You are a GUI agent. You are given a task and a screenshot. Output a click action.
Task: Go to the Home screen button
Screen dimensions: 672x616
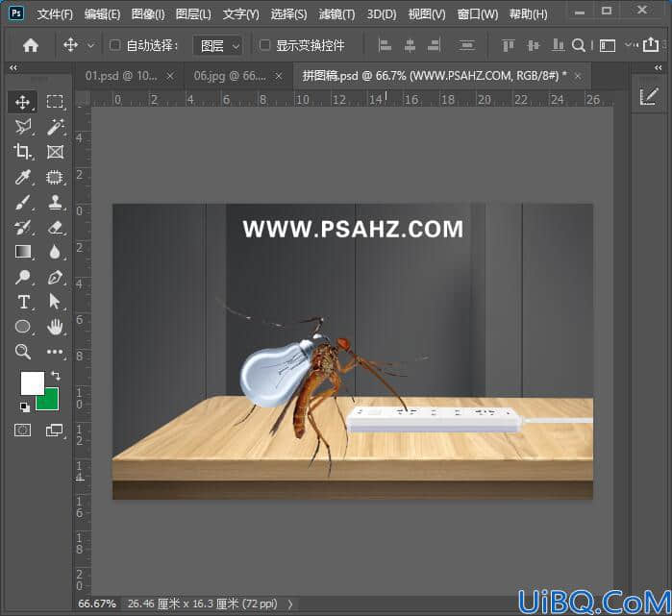click(x=31, y=45)
